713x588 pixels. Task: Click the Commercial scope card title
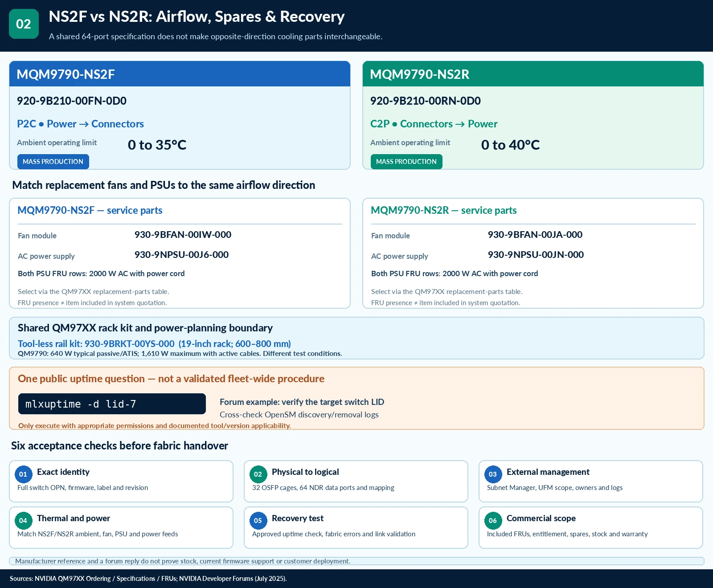541,519
